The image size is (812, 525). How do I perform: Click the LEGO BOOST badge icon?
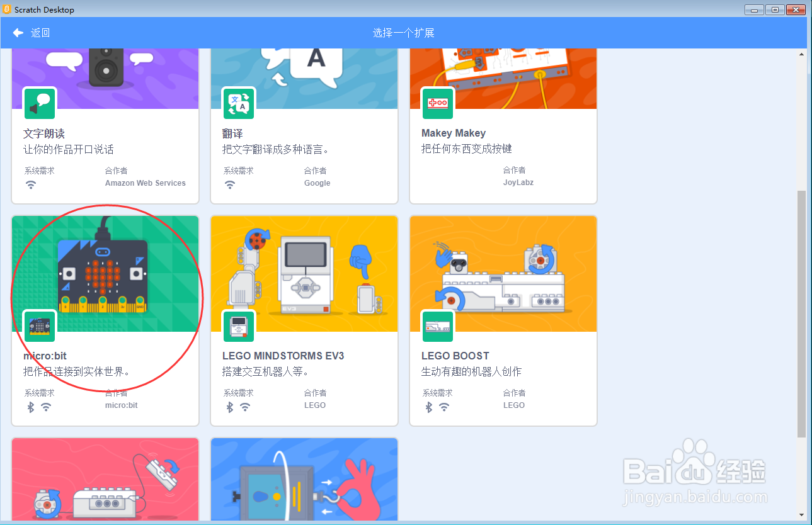point(438,326)
